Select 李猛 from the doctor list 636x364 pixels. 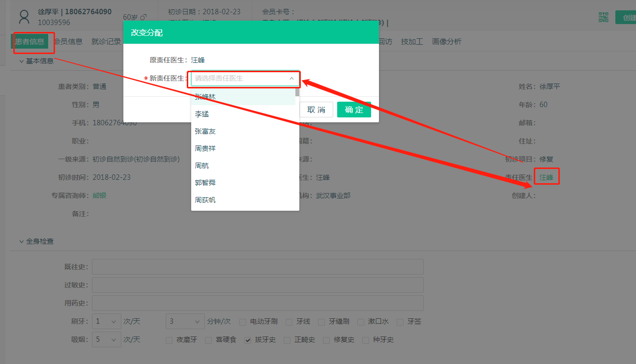[x=202, y=114]
